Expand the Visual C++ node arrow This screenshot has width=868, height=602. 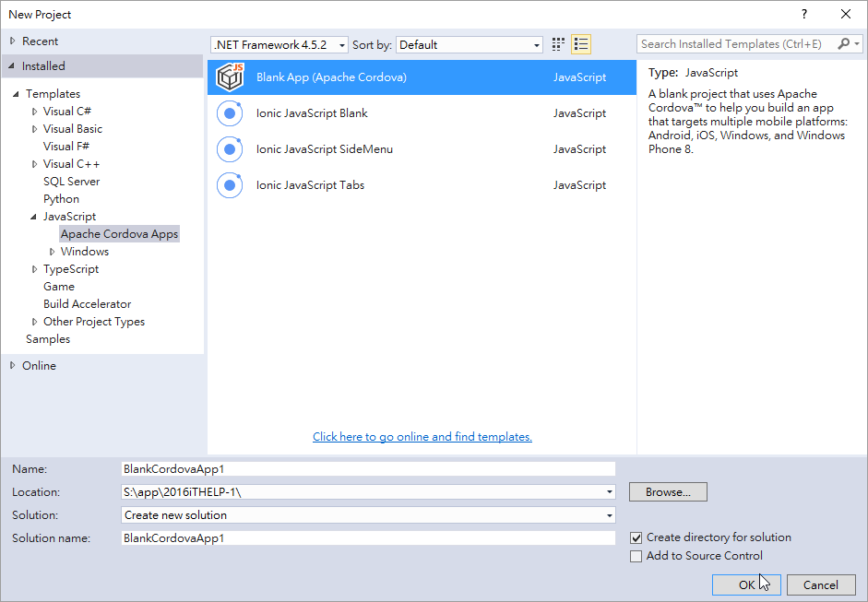point(34,164)
